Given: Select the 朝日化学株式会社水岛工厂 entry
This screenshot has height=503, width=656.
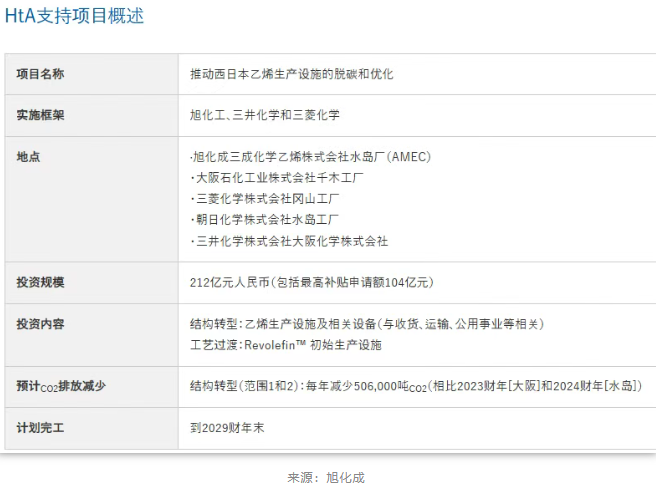Looking at the screenshot, I should pos(264,219).
